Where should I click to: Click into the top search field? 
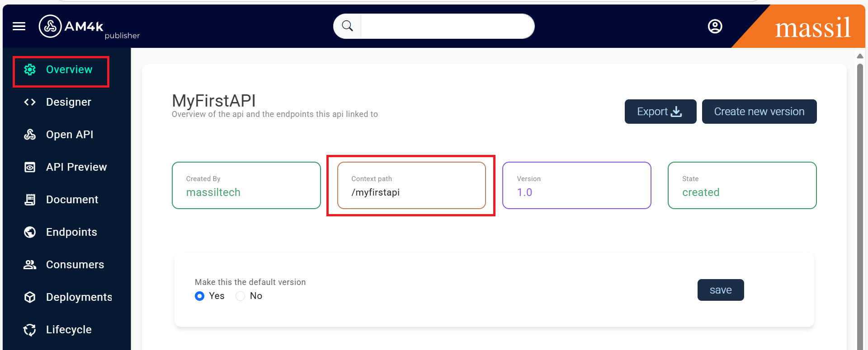coord(447,26)
